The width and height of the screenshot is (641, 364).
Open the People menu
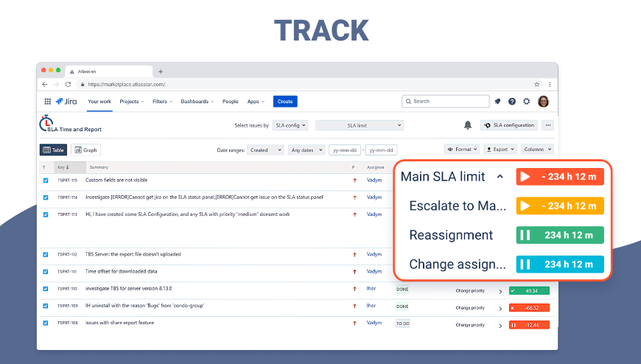click(x=231, y=102)
